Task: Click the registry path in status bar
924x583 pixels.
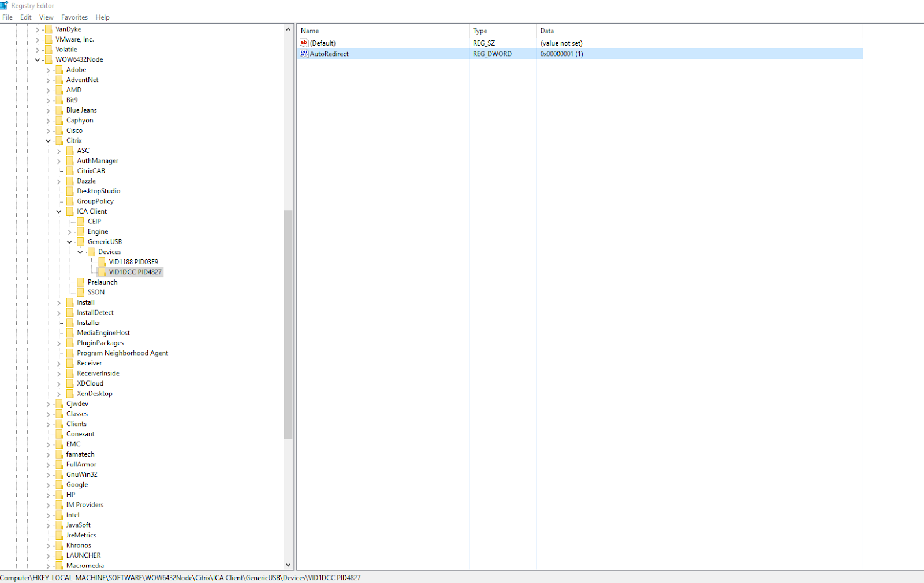Action: pos(180,577)
